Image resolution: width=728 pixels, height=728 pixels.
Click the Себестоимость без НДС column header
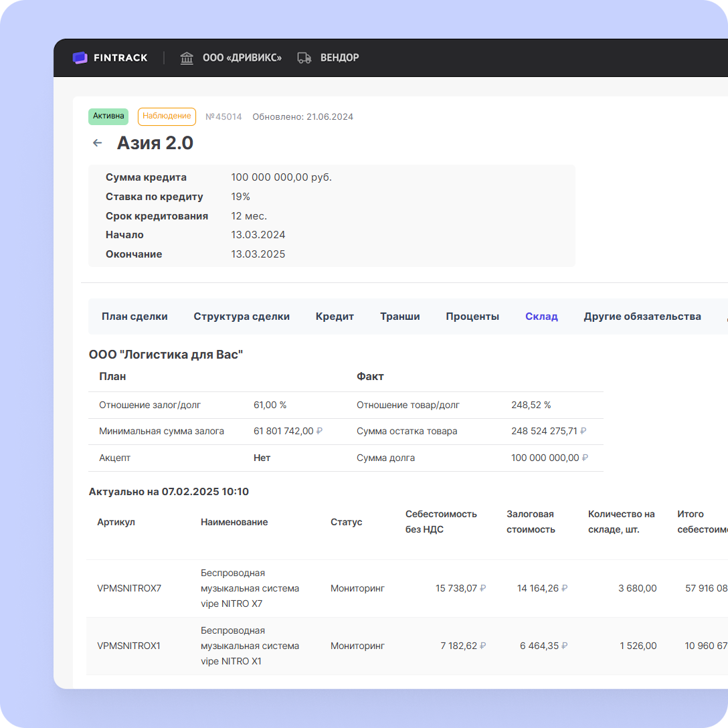coord(441,522)
